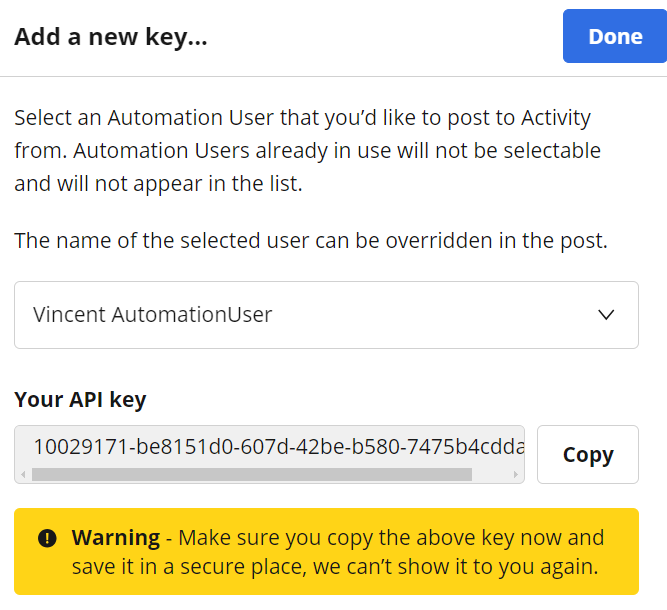Click the scrollbar's right arrow
This screenshot has width=667, height=610.
click(x=516, y=474)
